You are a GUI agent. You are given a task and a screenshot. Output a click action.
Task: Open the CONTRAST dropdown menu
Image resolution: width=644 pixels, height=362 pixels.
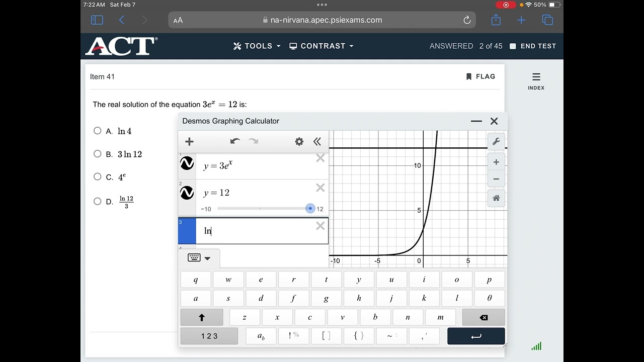[321, 46]
